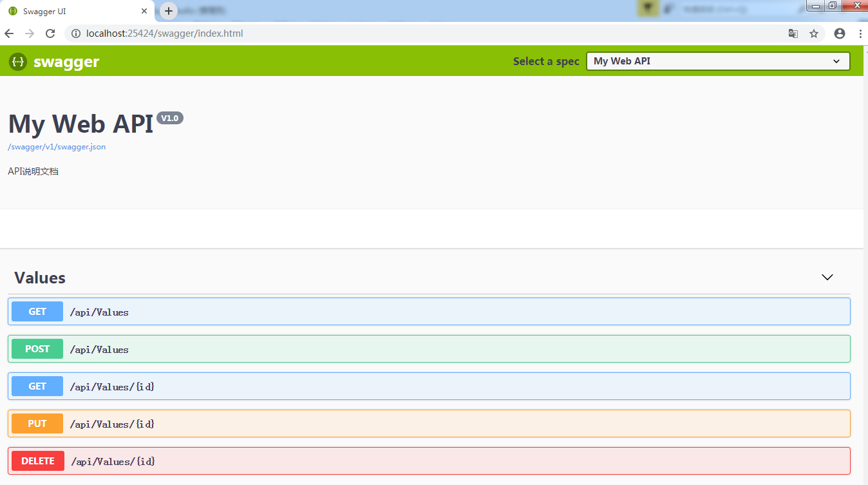Expand the POST /api/Values operation
Screen dimensions: 868x485
pyautogui.click(x=429, y=349)
